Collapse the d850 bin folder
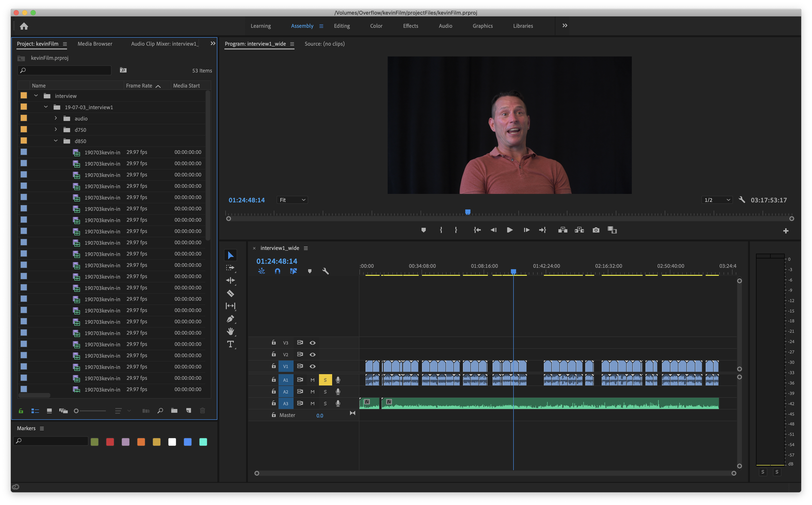The height and width of the screenshot is (505, 812). 56,141
